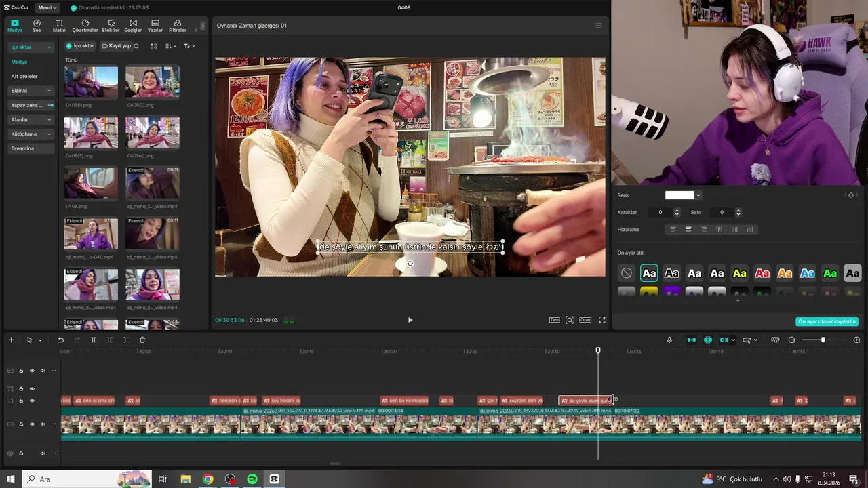Zoom out the timeline
Screen dimensions: 868x488
[x=791, y=340]
